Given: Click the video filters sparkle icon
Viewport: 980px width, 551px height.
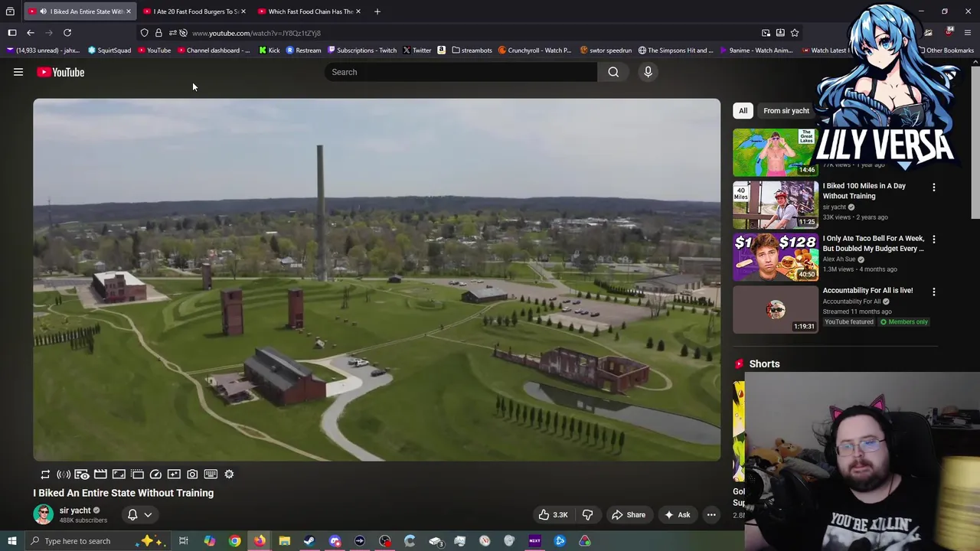Looking at the screenshot, I should (x=174, y=474).
